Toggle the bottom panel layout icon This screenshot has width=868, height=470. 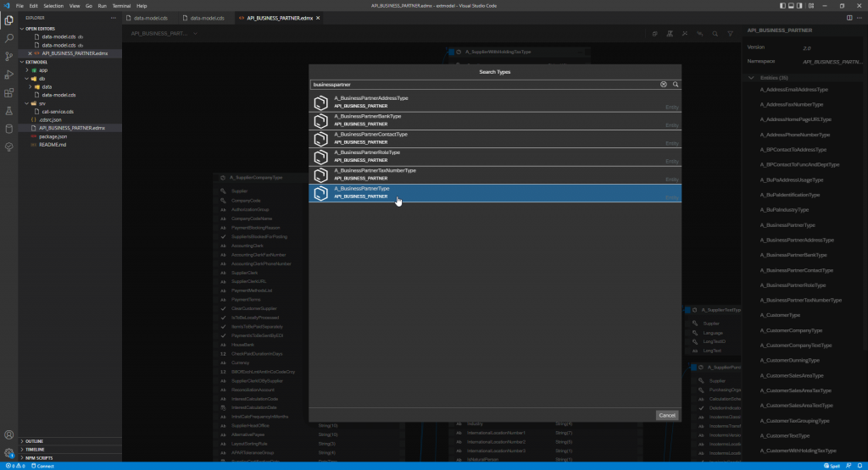pos(791,6)
